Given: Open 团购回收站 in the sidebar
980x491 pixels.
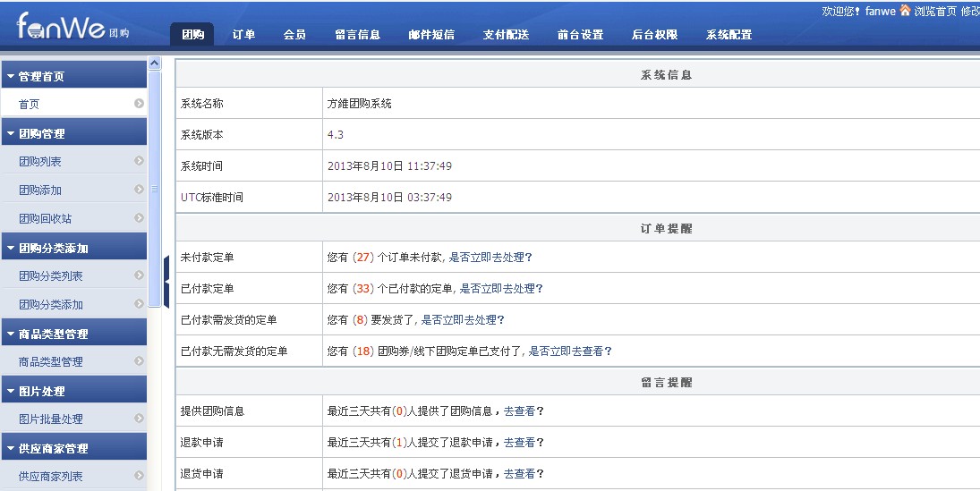Looking at the screenshot, I should pyautogui.click(x=45, y=219).
